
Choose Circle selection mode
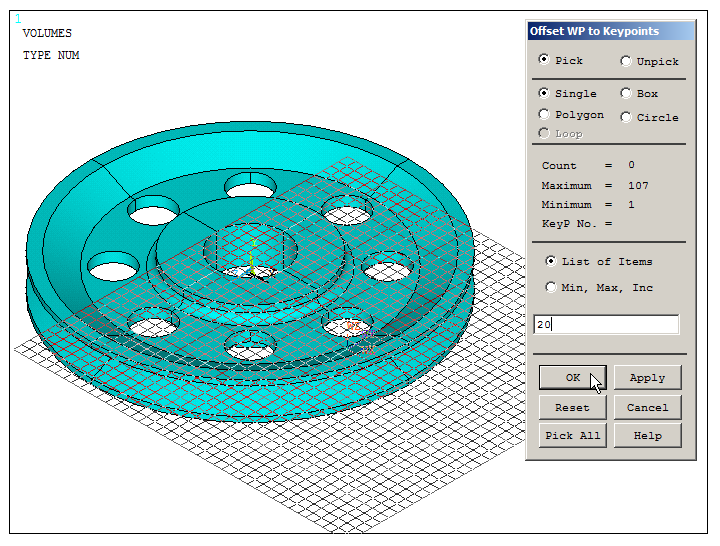pos(626,117)
